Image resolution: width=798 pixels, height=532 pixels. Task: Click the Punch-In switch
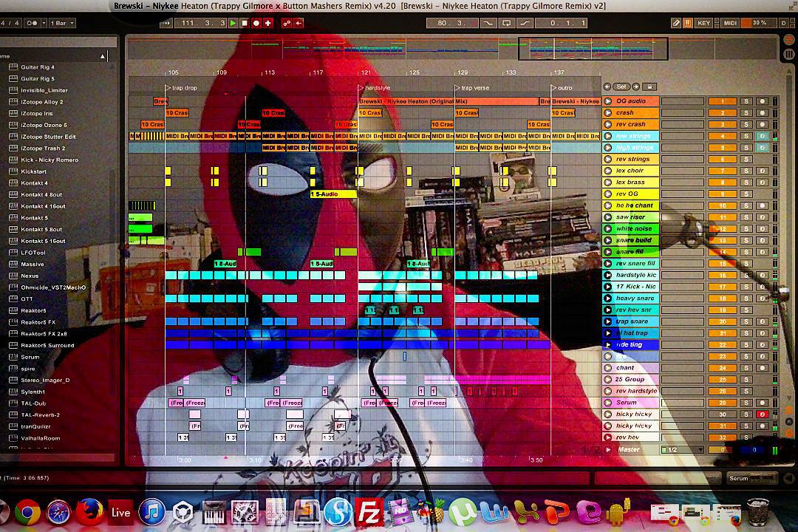(488, 23)
